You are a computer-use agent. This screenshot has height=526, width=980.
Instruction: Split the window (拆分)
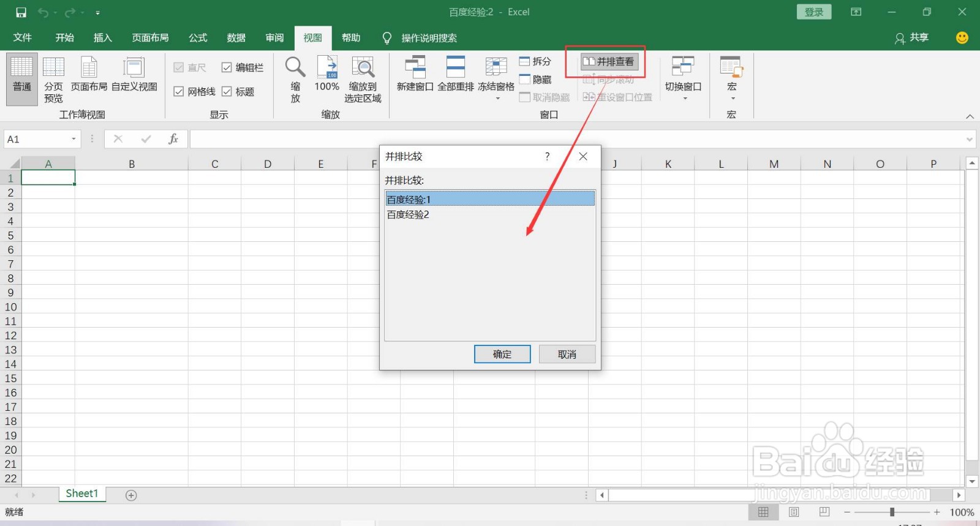pyautogui.click(x=535, y=61)
